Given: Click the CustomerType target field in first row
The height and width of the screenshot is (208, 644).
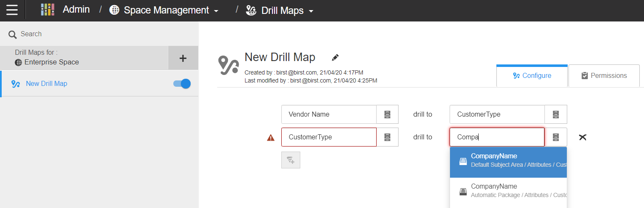Looking at the screenshot, I should click(x=497, y=114).
